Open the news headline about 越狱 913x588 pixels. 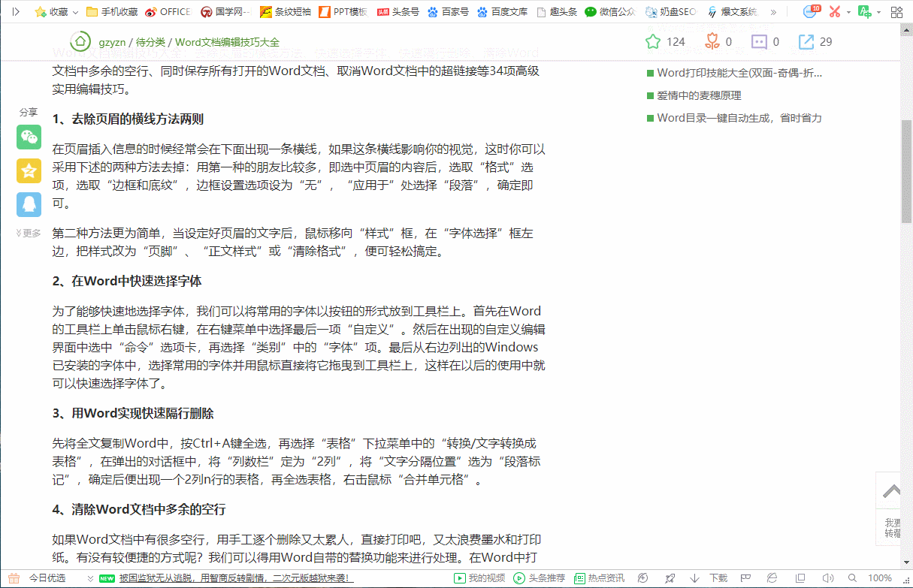(x=237, y=578)
